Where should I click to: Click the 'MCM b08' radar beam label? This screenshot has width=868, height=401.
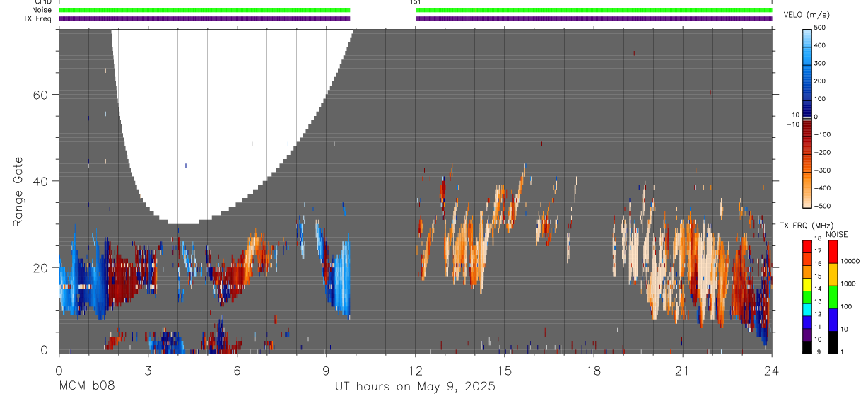click(86, 387)
